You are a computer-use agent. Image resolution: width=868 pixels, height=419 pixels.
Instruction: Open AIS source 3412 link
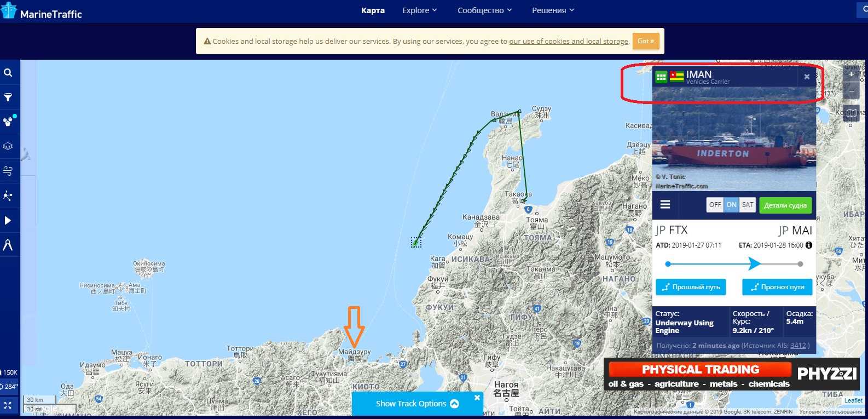pos(798,346)
